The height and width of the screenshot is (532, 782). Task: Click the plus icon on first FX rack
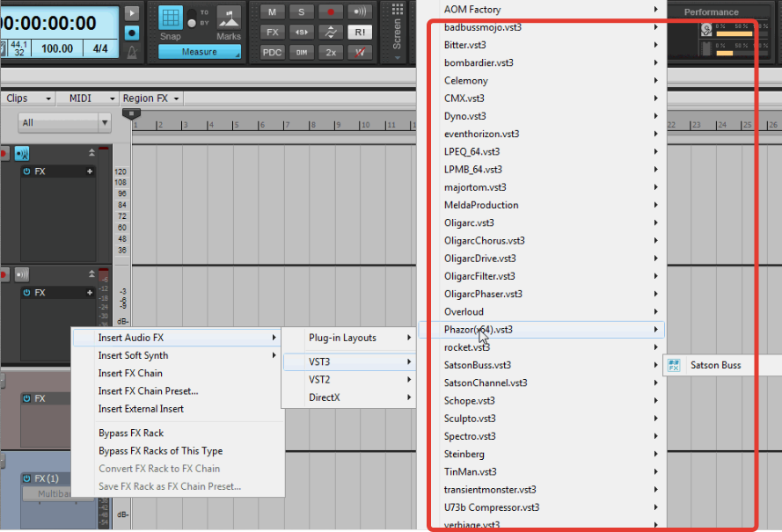click(x=90, y=171)
